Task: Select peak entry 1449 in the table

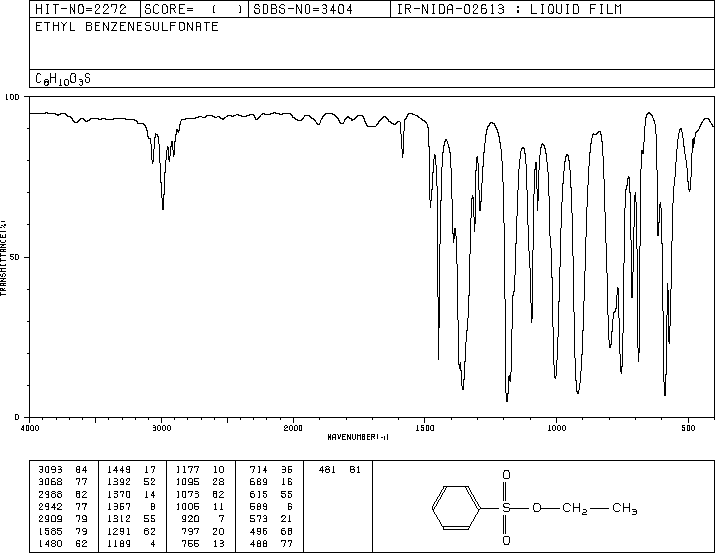Action: tap(119, 470)
